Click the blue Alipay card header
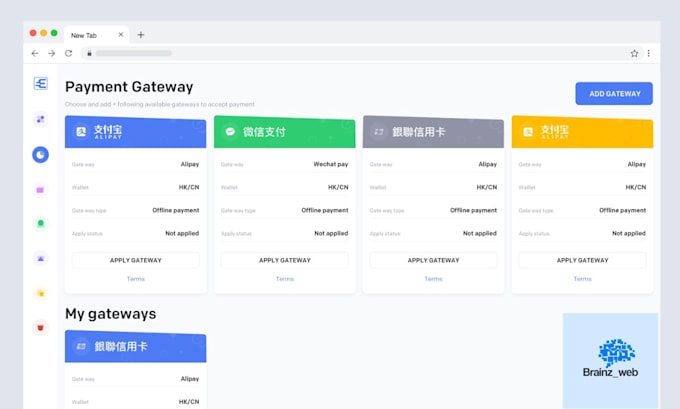 pos(136,132)
